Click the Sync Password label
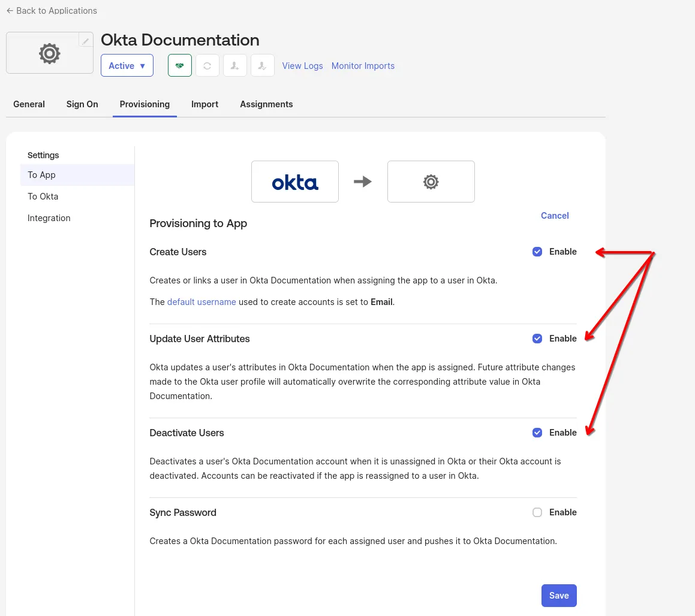 click(x=183, y=512)
